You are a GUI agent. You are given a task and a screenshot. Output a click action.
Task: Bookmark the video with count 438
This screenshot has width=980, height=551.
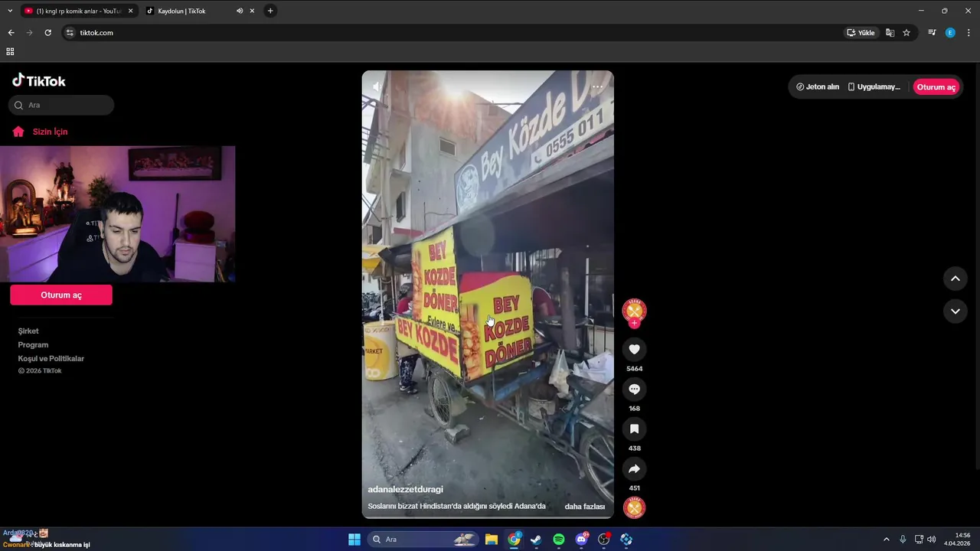pos(634,429)
